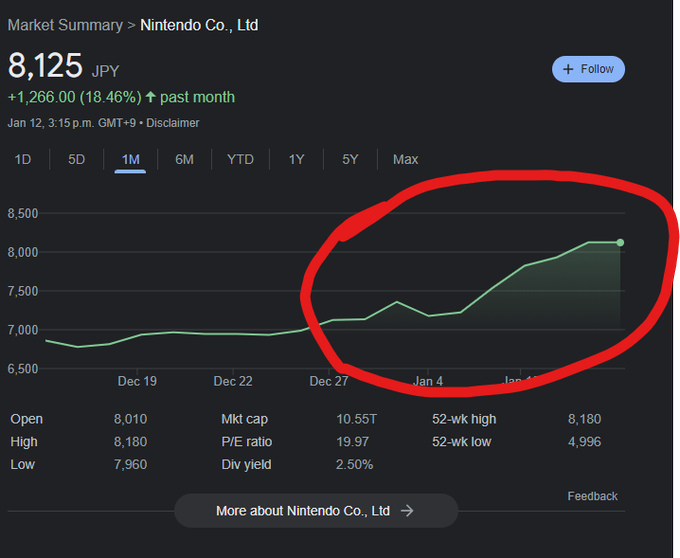
Task: Click the Nintendo Co., Ltd title text
Action: tap(199, 25)
